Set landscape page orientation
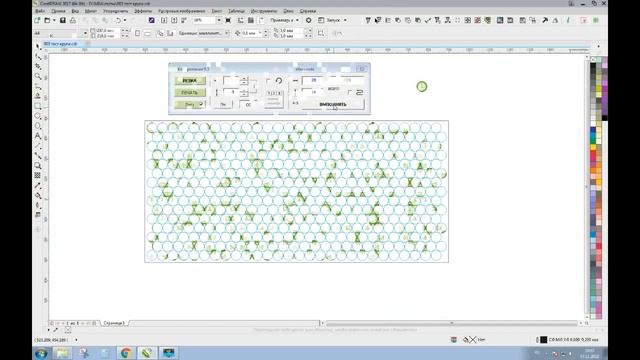Viewport: 640px width, 360px height. 147,33
